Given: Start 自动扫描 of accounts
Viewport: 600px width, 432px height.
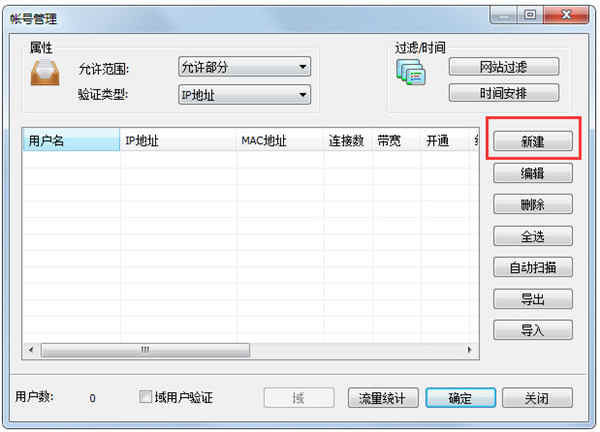Looking at the screenshot, I should 533,267.
